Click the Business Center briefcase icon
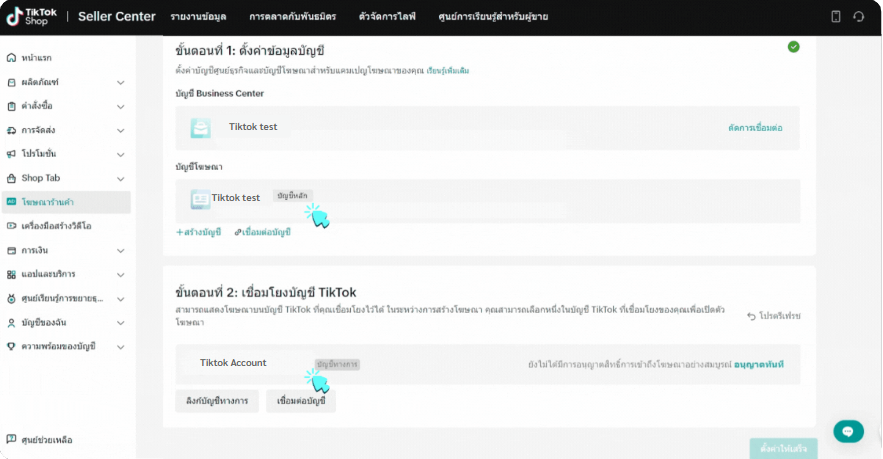The width and height of the screenshot is (883, 459). (201, 128)
